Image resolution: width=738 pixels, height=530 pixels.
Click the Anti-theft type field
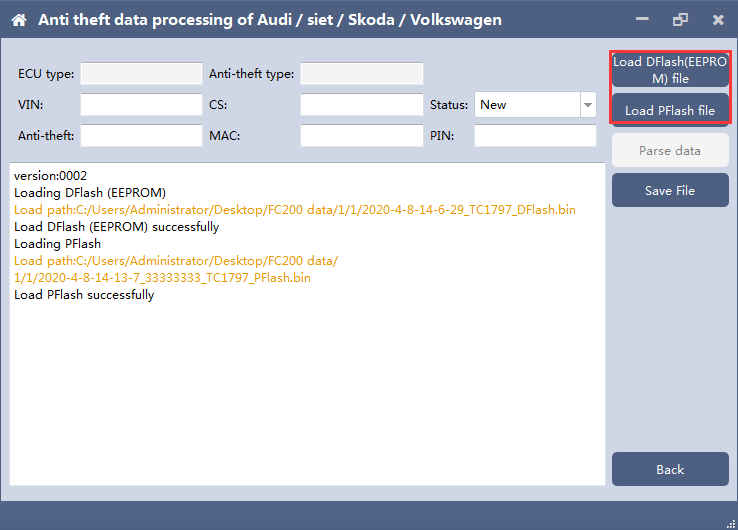(362, 73)
